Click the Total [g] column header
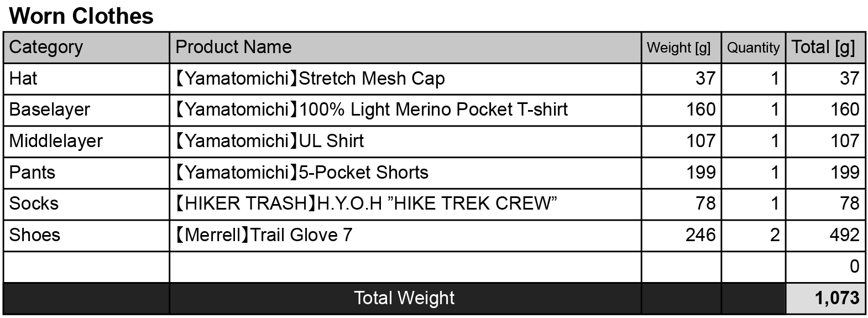868x318 pixels. click(x=823, y=48)
